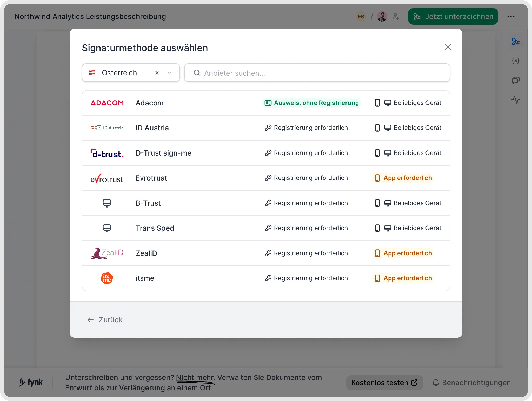This screenshot has width=532, height=401.
Task: Click the document title Northwind Analytics Leistungsbeschreibung
Action: (x=90, y=16)
